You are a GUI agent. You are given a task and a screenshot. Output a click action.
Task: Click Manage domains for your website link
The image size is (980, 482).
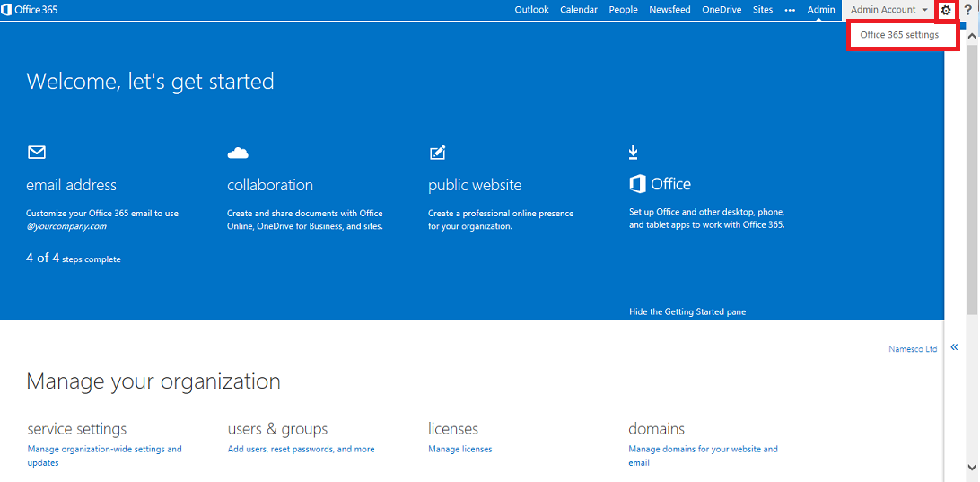click(703, 456)
